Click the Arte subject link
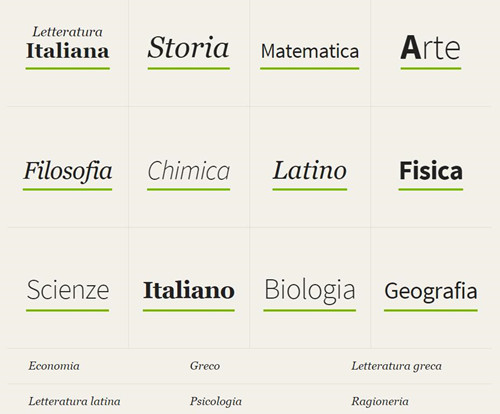The height and width of the screenshot is (414, 500). coord(431,48)
